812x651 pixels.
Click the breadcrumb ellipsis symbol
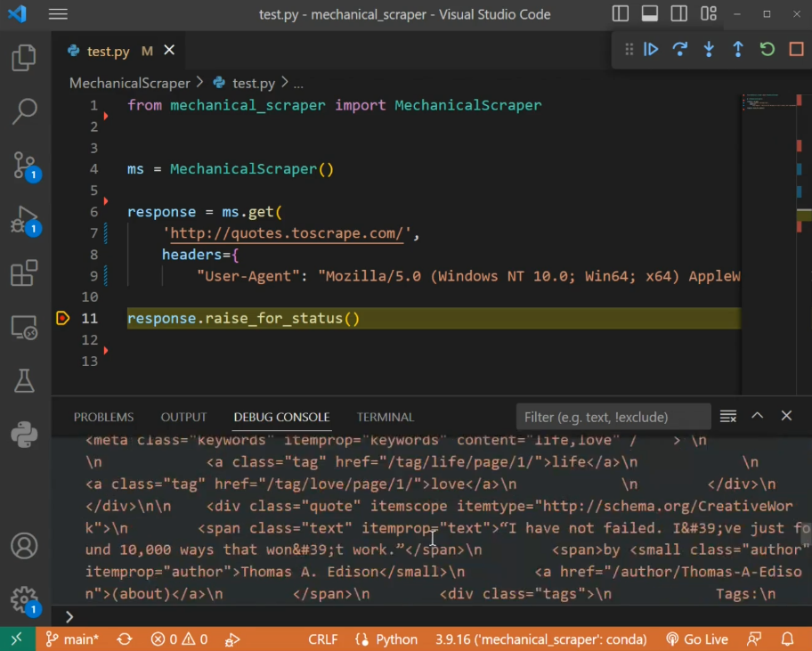pos(298,84)
